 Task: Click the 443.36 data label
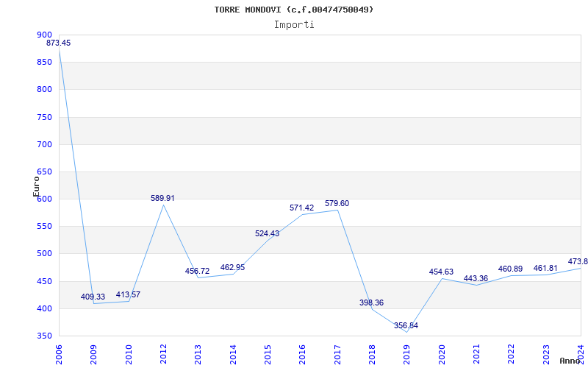(476, 279)
